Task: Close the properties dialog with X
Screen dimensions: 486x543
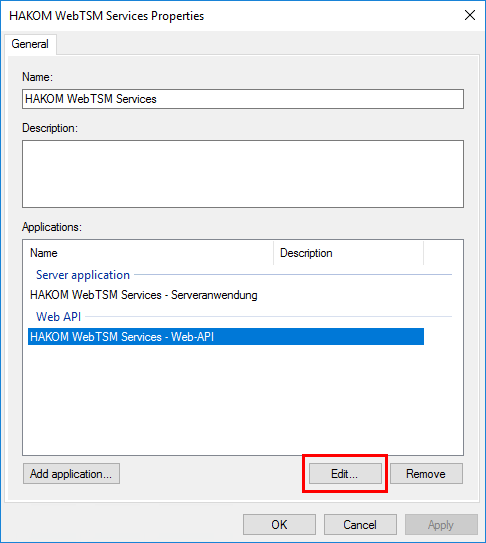Action: click(x=470, y=15)
